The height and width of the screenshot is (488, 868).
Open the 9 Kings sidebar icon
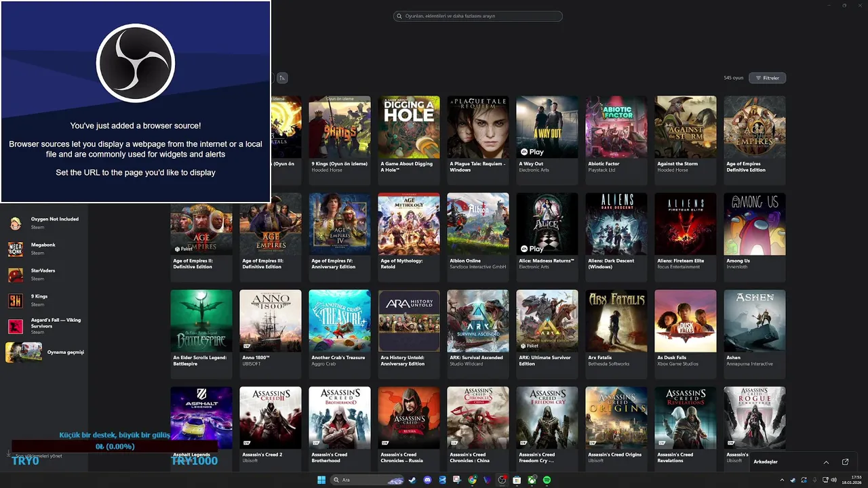pyautogui.click(x=15, y=301)
